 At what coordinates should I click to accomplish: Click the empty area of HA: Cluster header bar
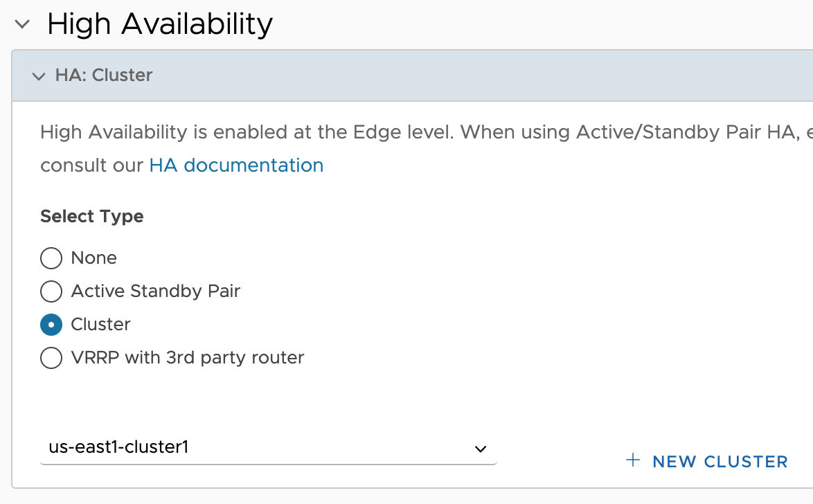point(482,75)
